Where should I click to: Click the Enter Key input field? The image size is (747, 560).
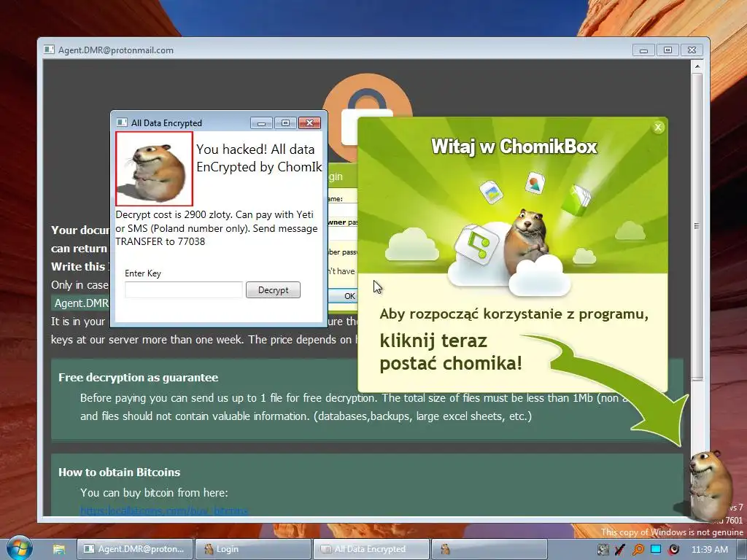[x=183, y=290]
